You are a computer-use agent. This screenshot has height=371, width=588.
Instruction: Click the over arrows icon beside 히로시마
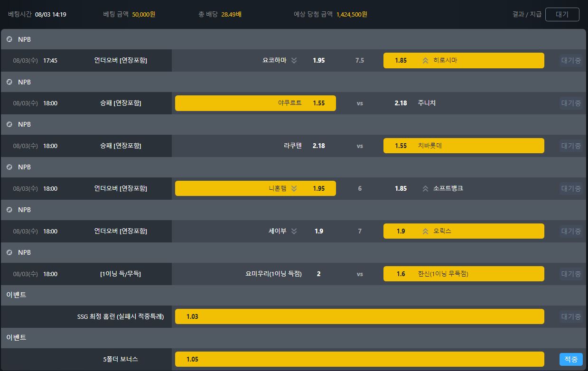425,60
